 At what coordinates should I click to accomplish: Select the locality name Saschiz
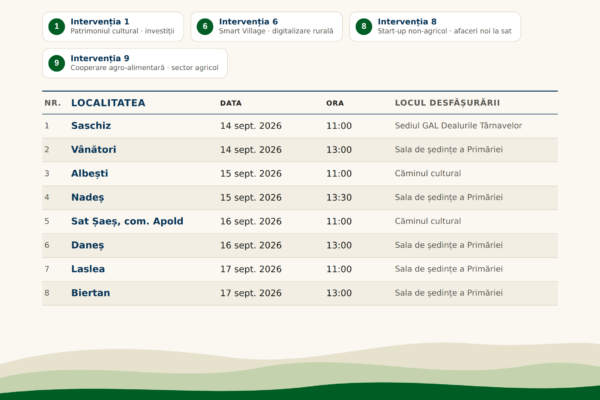[91, 126]
